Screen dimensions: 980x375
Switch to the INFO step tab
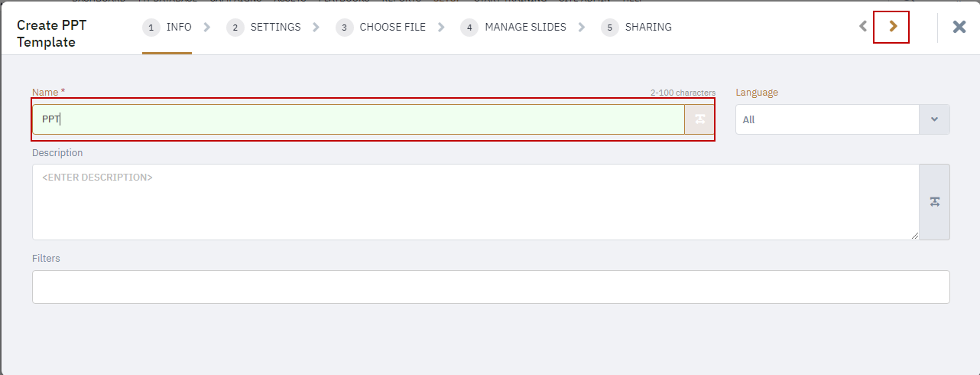click(x=178, y=27)
